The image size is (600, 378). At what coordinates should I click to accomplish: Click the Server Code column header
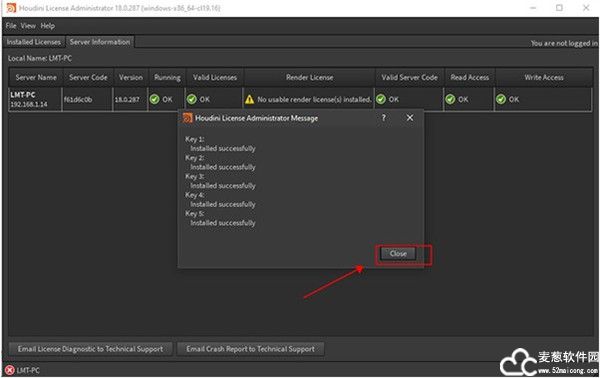(88, 77)
